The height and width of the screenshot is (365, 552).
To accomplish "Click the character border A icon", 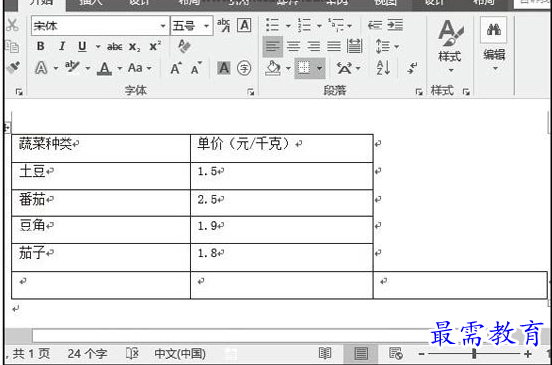I will 244,25.
